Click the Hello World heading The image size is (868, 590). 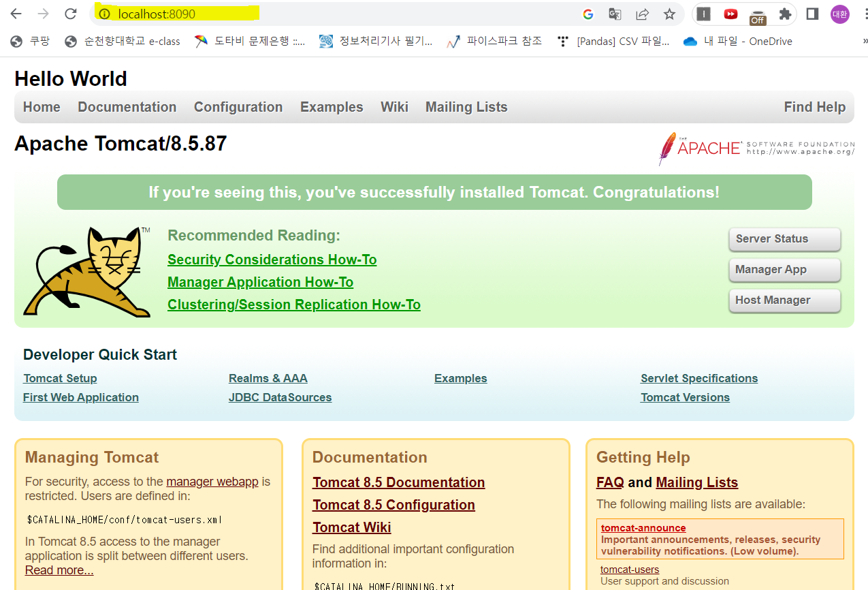point(71,78)
